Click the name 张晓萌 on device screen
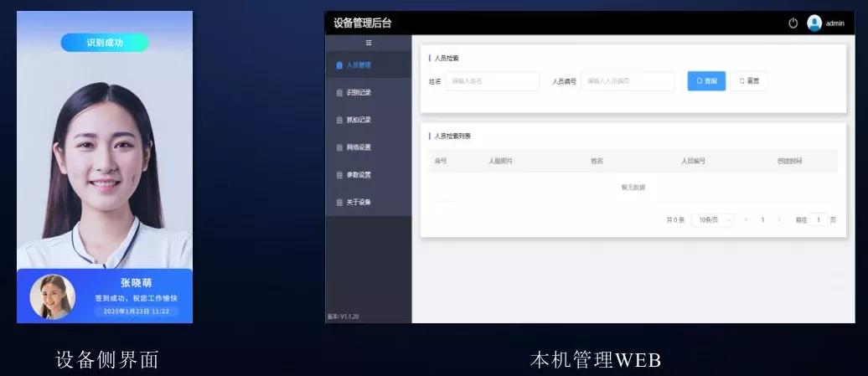The width and height of the screenshot is (868, 376). pos(137,283)
